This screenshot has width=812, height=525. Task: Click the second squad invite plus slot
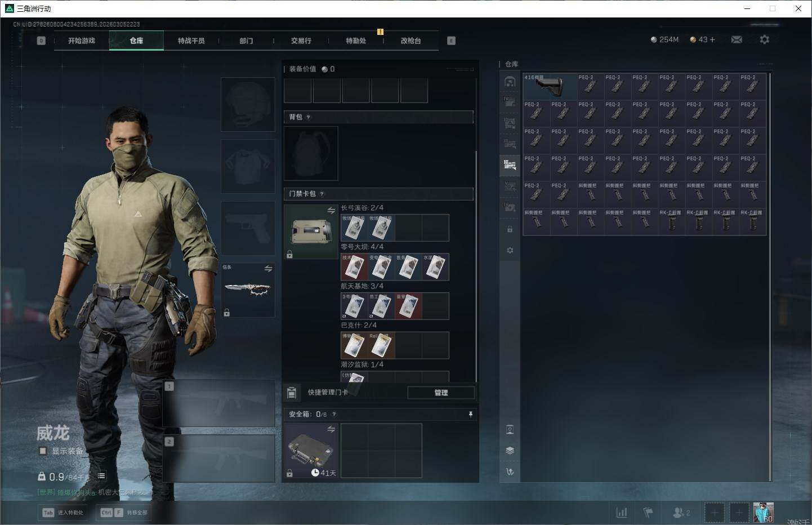tap(739, 513)
